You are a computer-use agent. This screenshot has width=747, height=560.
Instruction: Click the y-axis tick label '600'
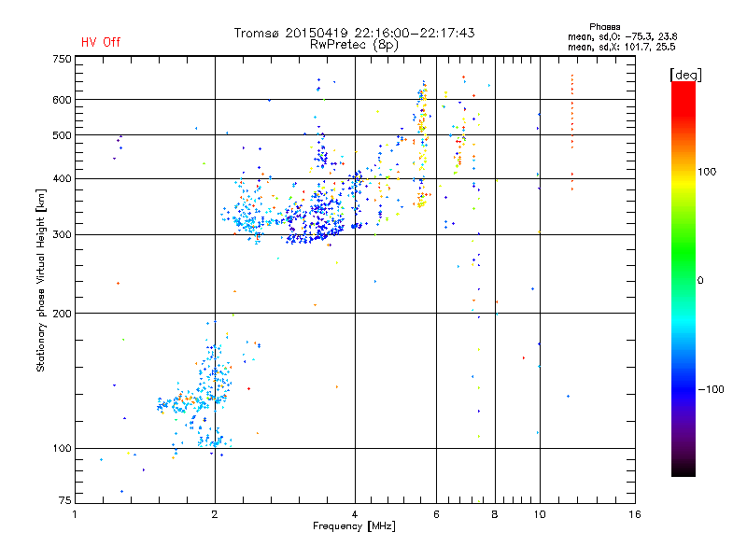62,100
